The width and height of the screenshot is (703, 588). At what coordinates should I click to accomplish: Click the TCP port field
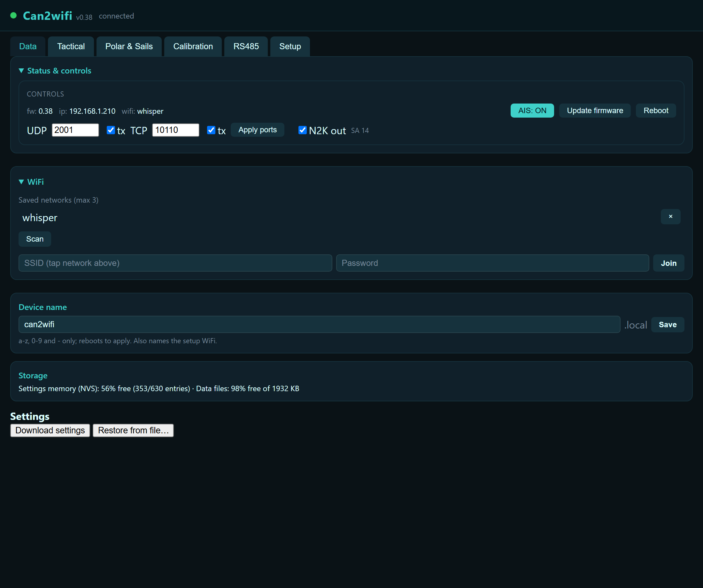pos(176,130)
